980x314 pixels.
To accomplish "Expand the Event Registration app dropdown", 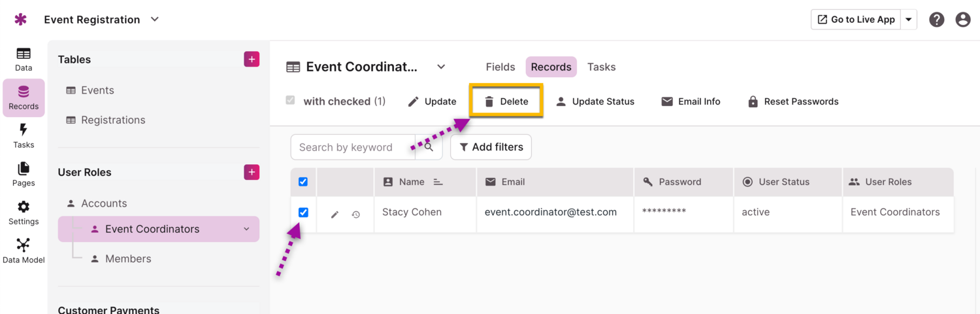I will tap(155, 20).
